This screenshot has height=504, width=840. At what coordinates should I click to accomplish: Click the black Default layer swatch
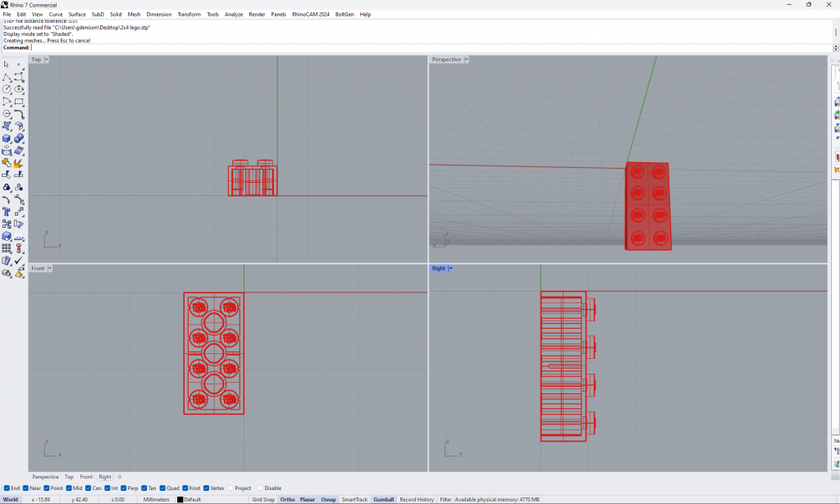click(x=180, y=499)
